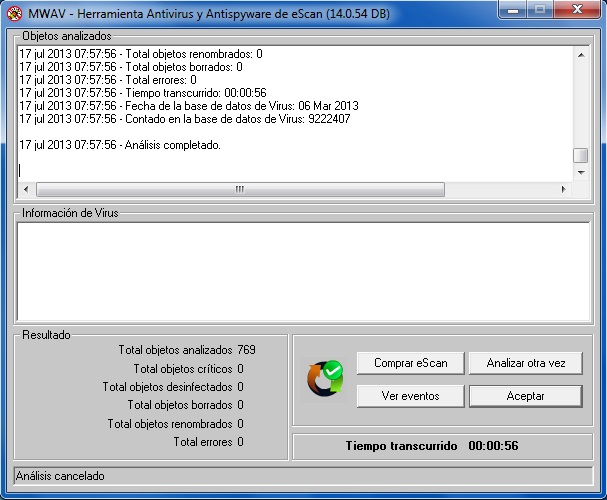Select log line 'Fecha de la base de datos'
The height and width of the screenshot is (500, 607).
click(x=189, y=106)
